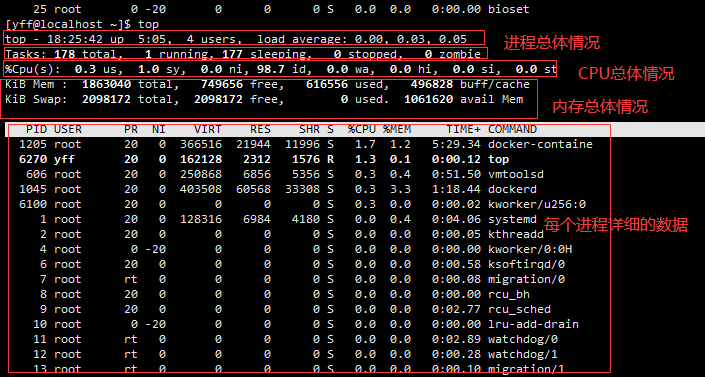
Task: Click the TIME+ value 1:18.44
Action: [456, 189]
